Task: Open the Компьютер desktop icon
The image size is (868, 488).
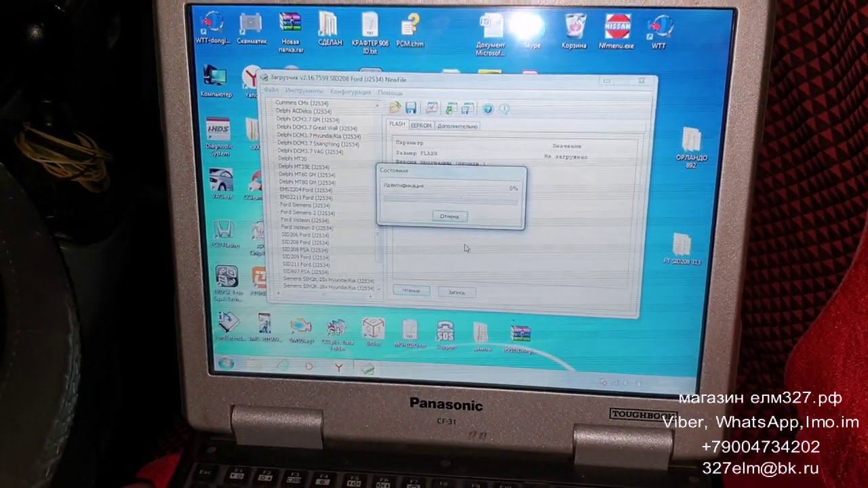Action: (216, 81)
